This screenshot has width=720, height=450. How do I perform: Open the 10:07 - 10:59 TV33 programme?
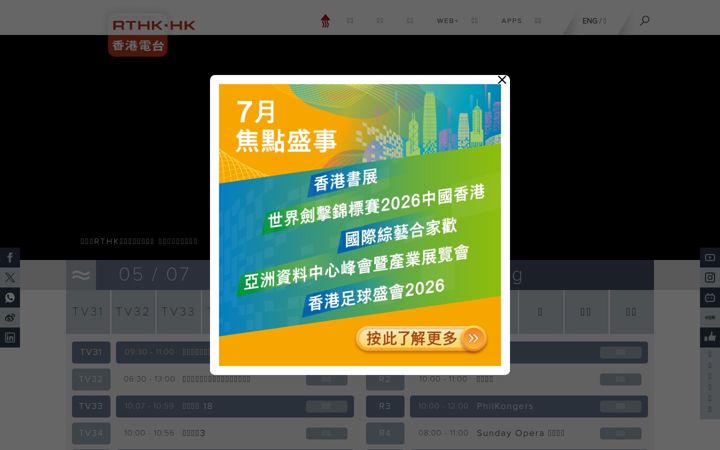click(235, 406)
